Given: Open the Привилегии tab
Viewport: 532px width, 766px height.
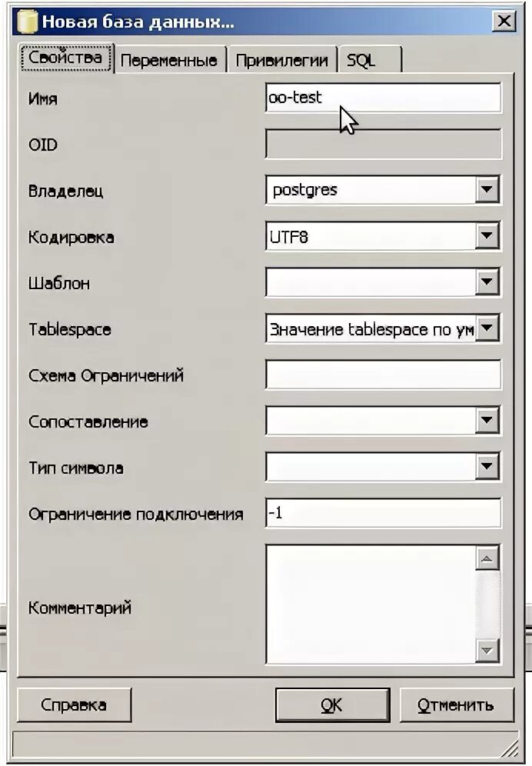Looking at the screenshot, I should [282, 60].
